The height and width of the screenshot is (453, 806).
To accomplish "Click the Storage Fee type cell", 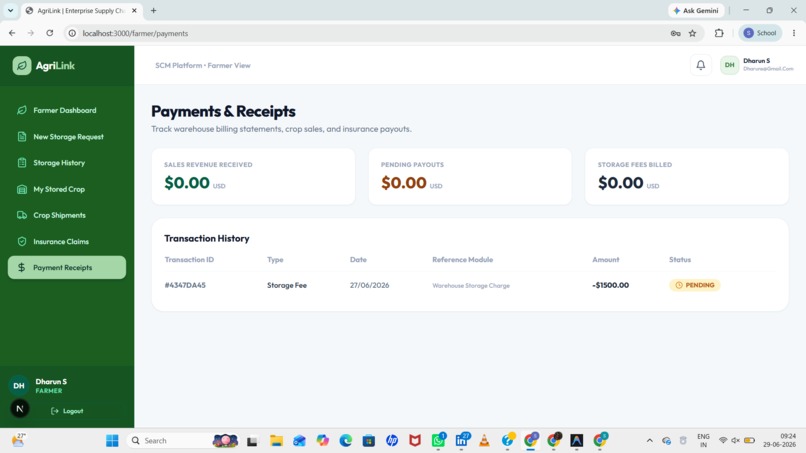I will coord(287,285).
